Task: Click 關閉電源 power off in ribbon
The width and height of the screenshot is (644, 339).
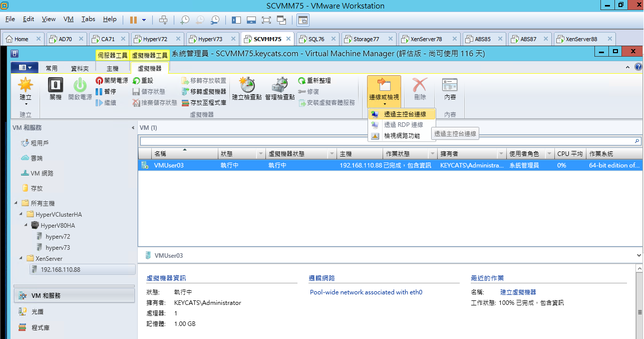Action: coord(112,80)
